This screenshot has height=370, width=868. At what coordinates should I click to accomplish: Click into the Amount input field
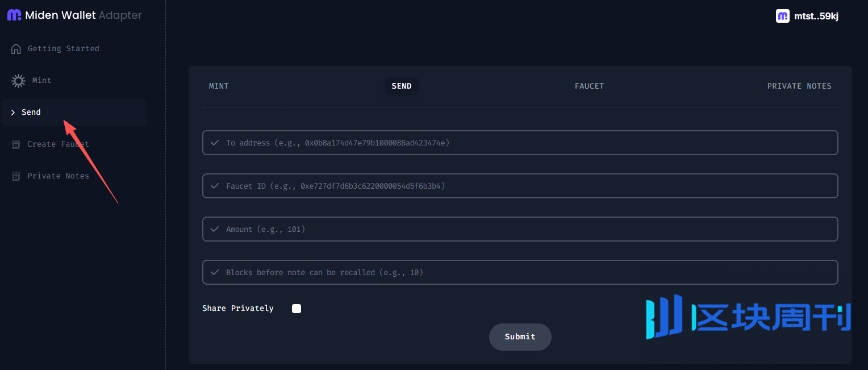click(520, 229)
